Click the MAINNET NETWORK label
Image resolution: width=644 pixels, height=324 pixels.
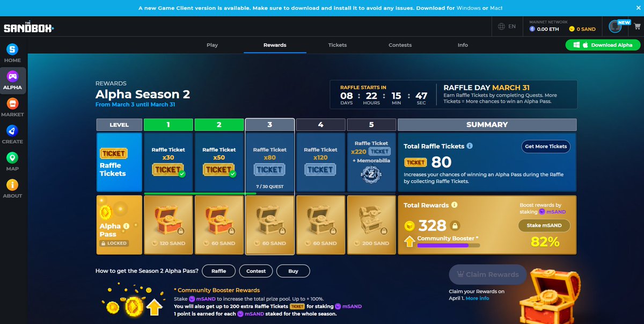[x=548, y=22]
